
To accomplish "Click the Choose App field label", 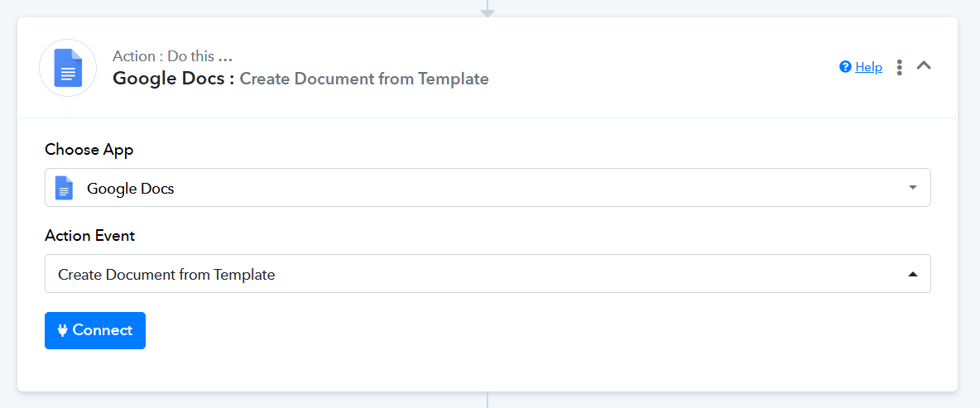I will (x=89, y=150).
